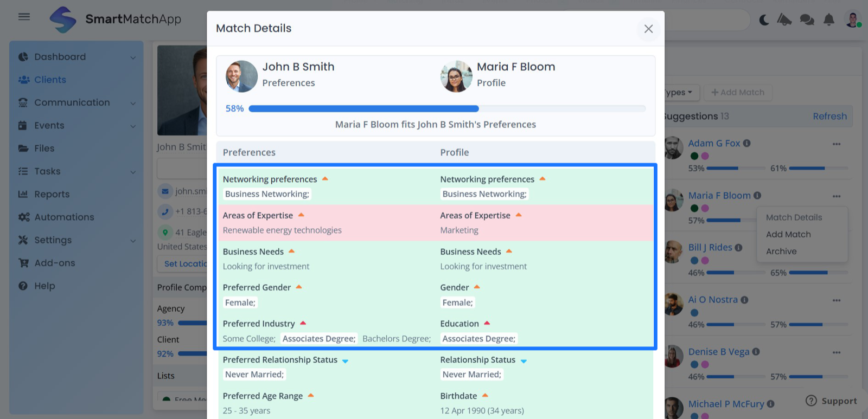Expand the Tasks chevron
The image size is (868, 419).
(x=133, y=172)
